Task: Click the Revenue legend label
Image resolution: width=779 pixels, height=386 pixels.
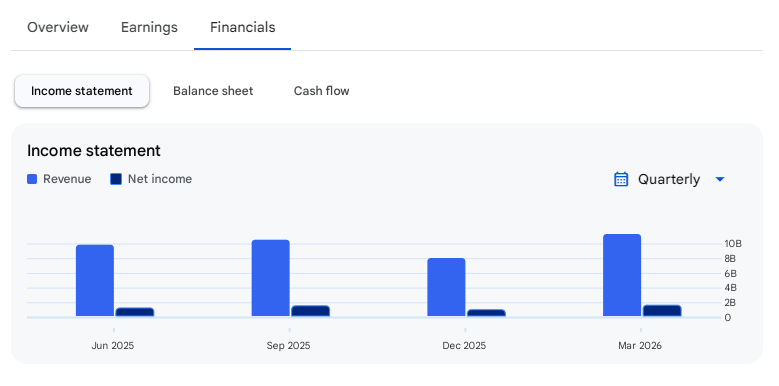Action: tap(67, 179)
